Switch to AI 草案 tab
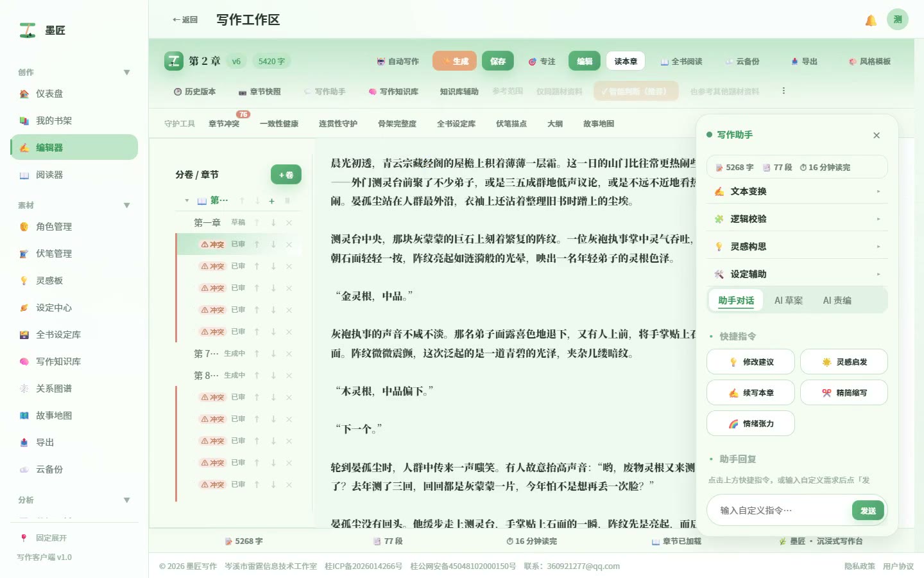The image size is (924, 578). coord(789,301)
